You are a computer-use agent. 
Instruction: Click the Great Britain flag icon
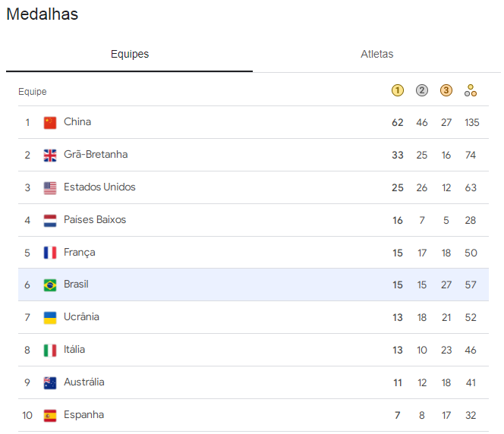[50, 155]
